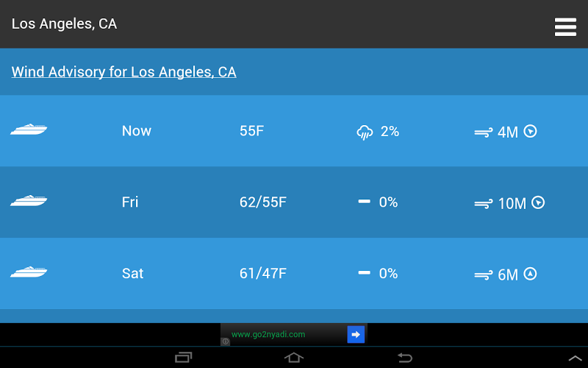The image size is (588, 368).
Task: Open the hamburger menu
Action: (x=565, y=26)
